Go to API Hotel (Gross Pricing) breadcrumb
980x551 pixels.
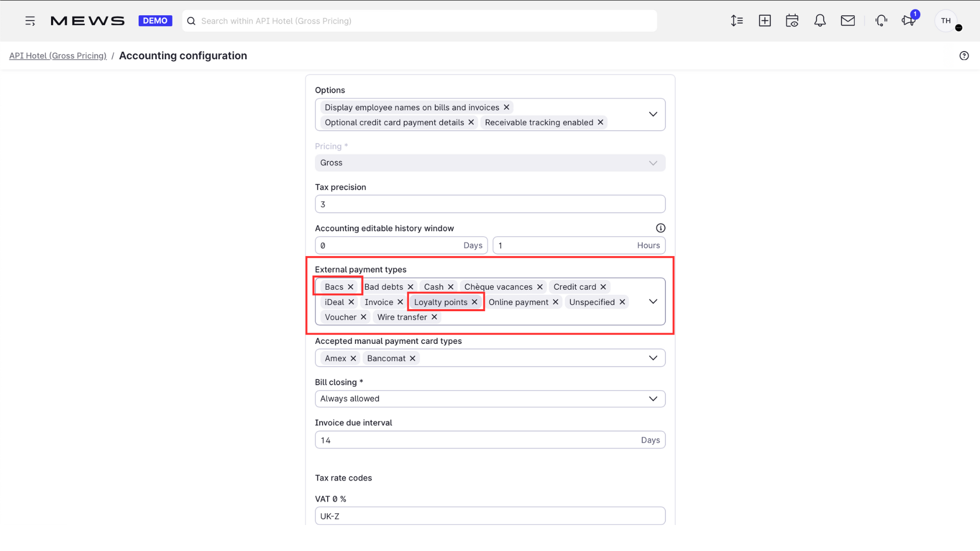pos(58,56)
